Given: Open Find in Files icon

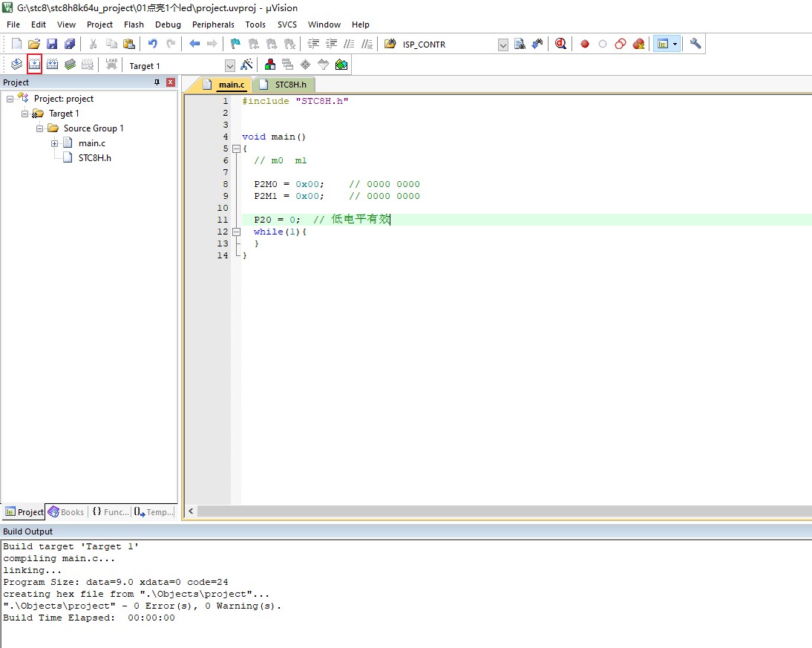Looking at the screenshot, I should tap(390, 44).
